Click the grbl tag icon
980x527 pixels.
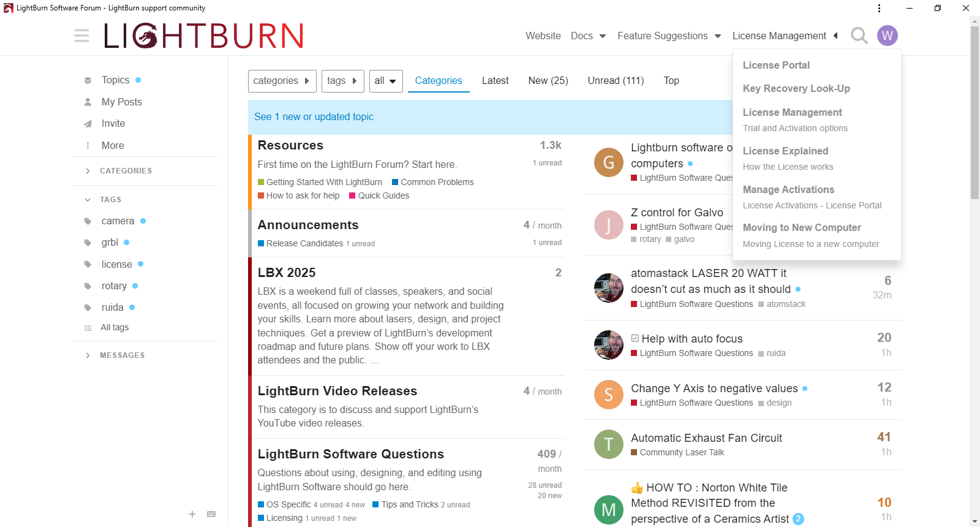point(88,243)
